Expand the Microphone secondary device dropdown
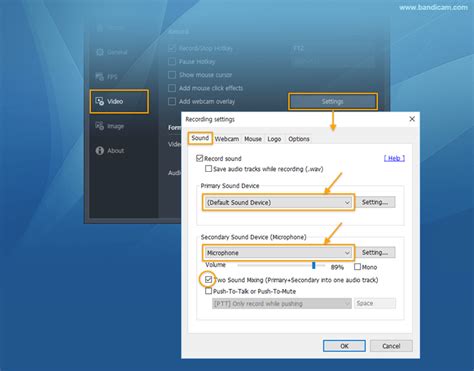Screen dimensions: 474x371 [278, 253]
